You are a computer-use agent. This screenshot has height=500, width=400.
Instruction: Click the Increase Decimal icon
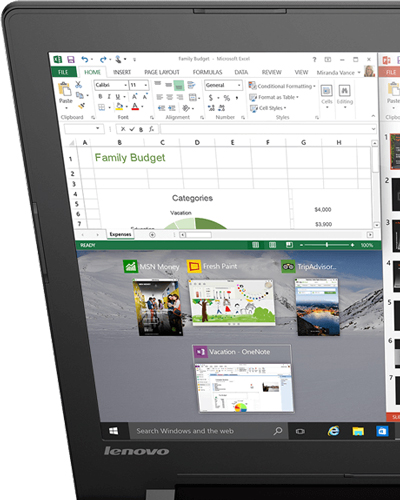211,108
